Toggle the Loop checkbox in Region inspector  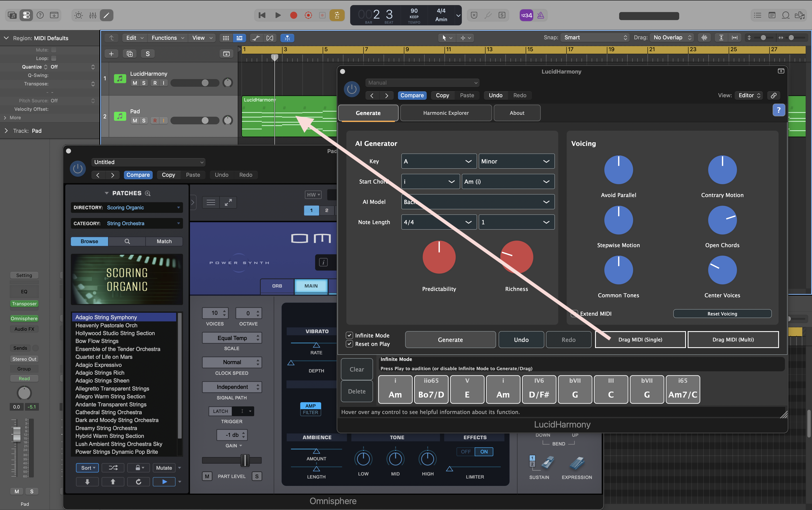pos(54,58)
